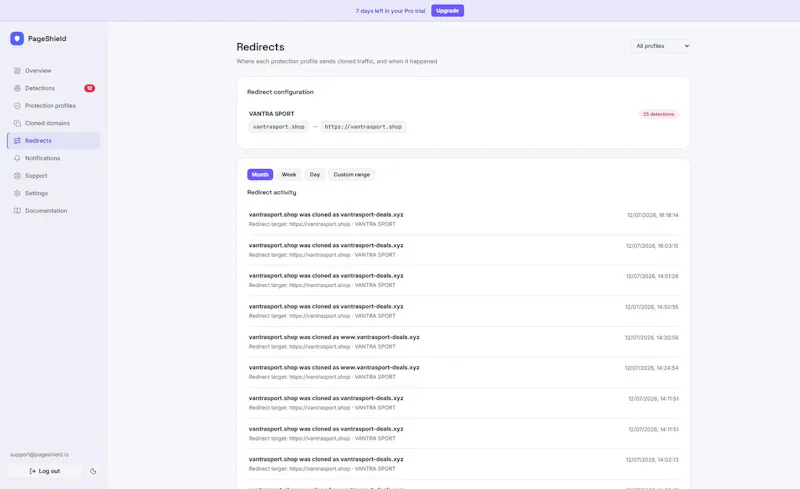The width and height of the screenshot is (800, 489).
Task: Click the https://vantrasport.shop redirect target chip
Action: 363,127
